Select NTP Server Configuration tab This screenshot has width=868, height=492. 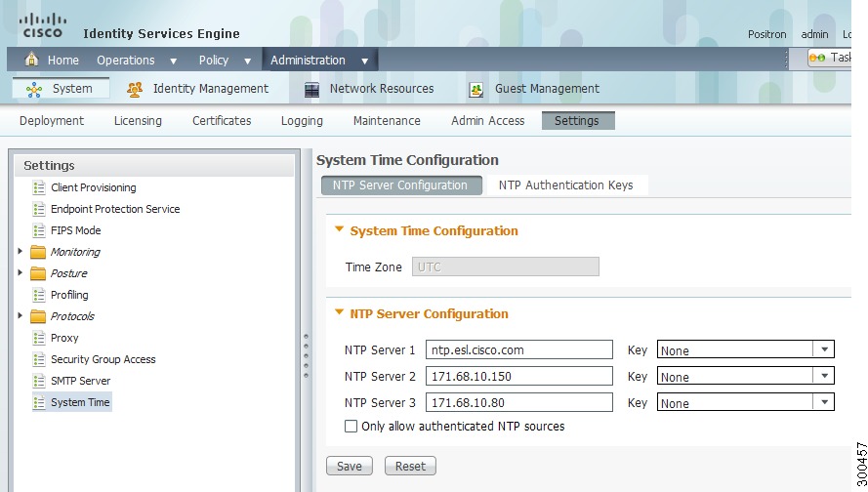[x=400, y=185]
